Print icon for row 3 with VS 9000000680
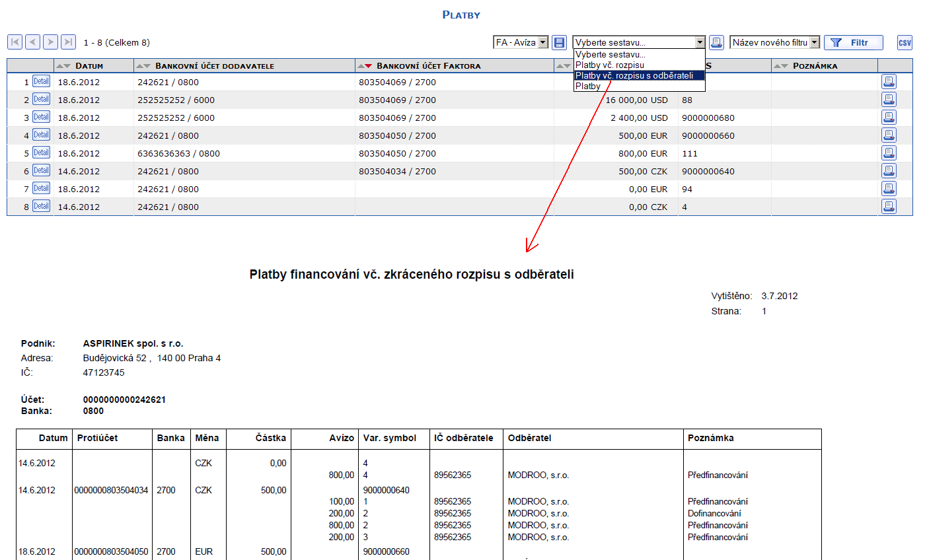This screenshot has width=925, height=560. (889, 118)
